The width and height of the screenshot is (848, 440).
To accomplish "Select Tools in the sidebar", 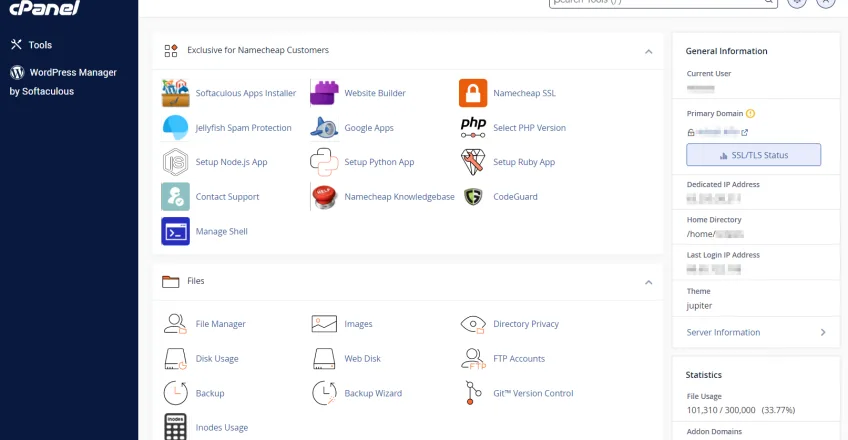I will tap(31, 45).
